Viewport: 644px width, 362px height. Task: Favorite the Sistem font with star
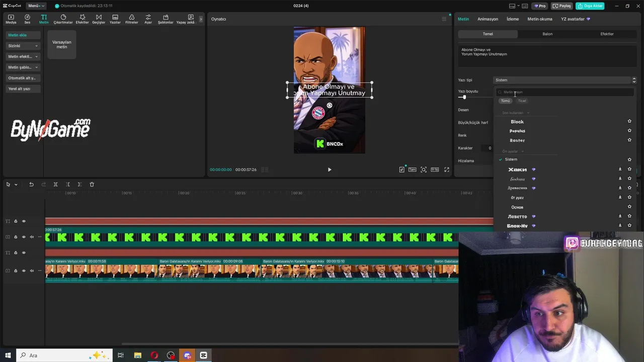(629, 159)
